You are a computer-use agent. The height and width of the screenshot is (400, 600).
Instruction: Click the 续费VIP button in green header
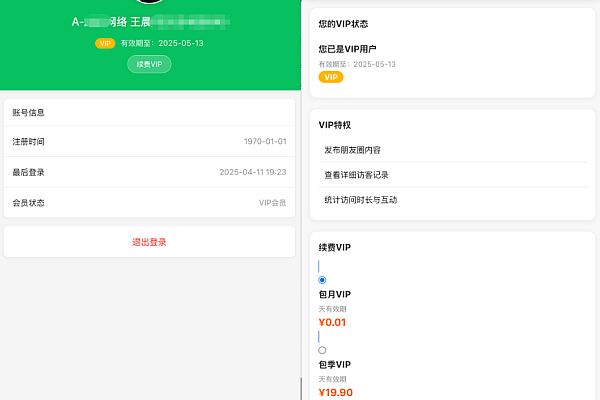(149, 64)
